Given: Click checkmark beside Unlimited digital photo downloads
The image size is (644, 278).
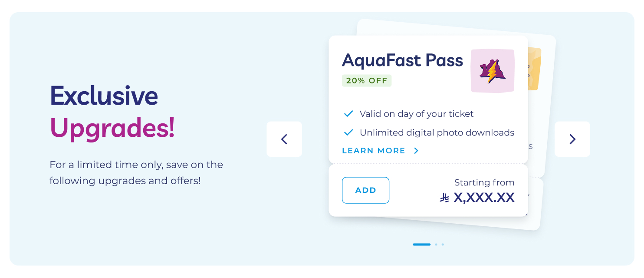Looking at the screenshot, I should click(348, 132).
